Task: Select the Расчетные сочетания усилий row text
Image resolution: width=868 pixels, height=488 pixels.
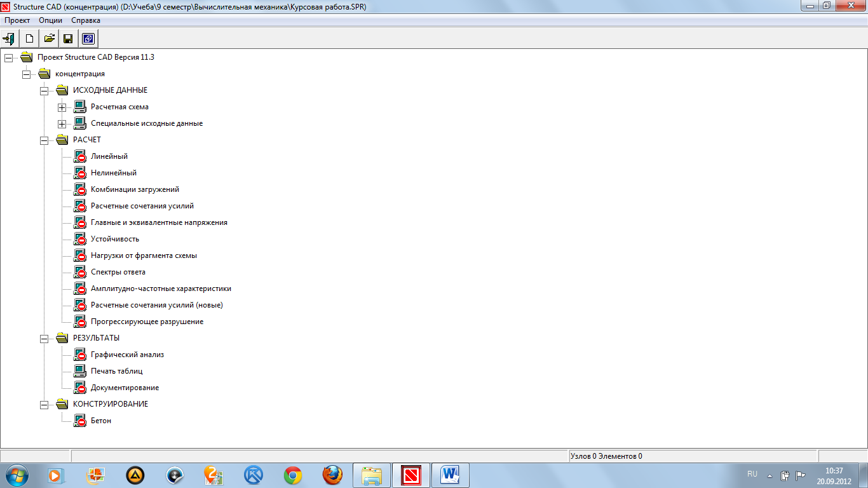Action: tap(142, 206)
